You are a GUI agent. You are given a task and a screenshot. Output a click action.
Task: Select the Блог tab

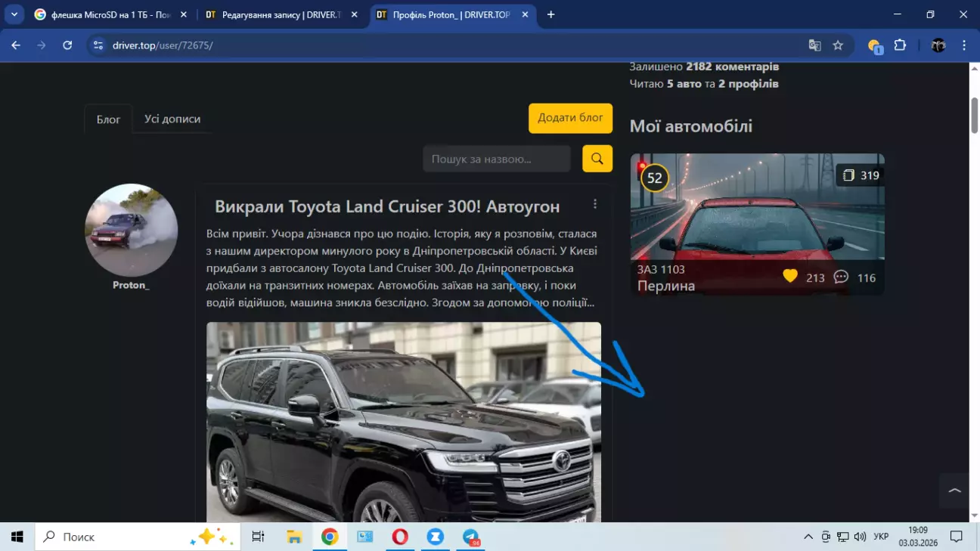[x=108, y=119]
